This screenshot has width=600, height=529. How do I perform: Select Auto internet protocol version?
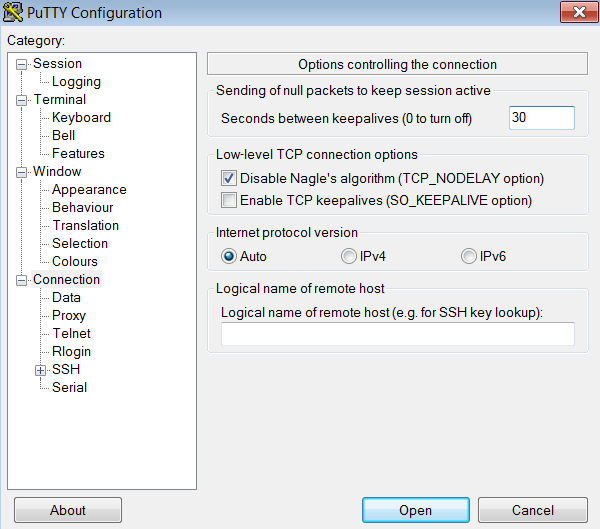(x=229, y=256)
